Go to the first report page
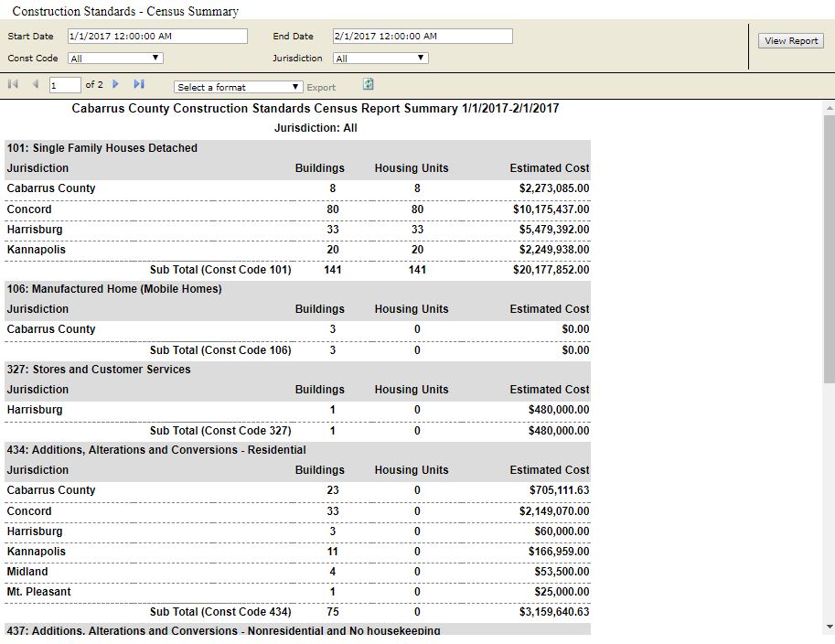The image size is (835, 644). (x=13, y=84)
